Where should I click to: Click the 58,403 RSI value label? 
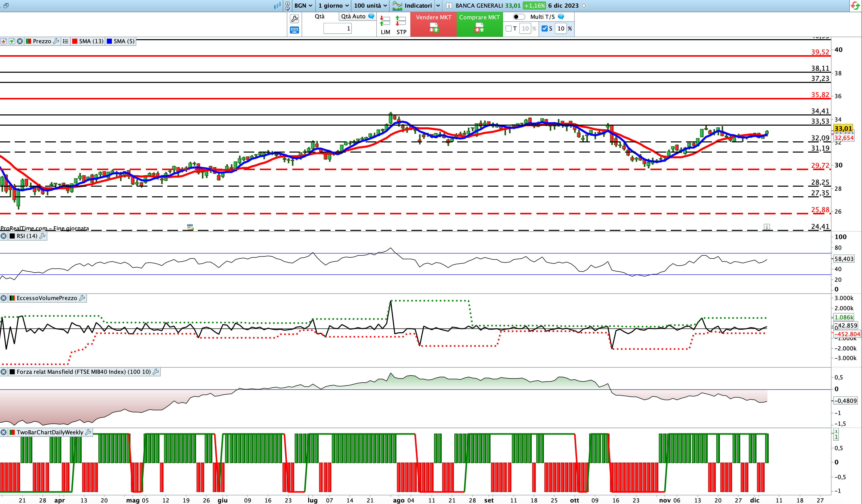click(x=844, y=259)
